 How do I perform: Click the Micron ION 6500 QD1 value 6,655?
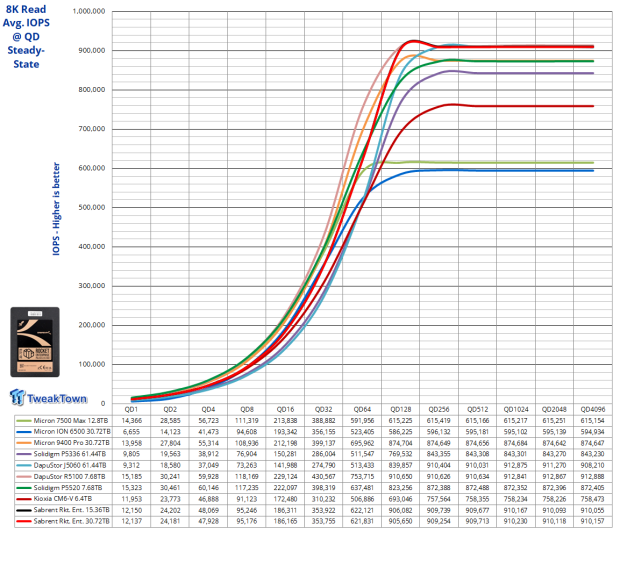pyautogui.click(x=131, y=432)
